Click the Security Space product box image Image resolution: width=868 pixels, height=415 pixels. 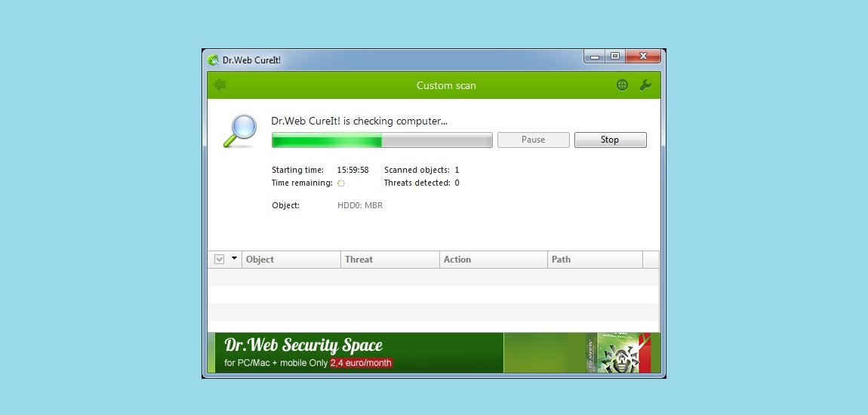click(618, 352)
